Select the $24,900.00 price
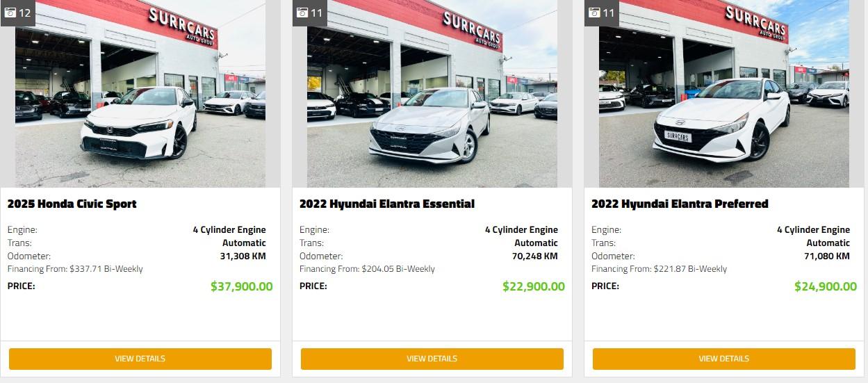868x383 pixels. 826,286
